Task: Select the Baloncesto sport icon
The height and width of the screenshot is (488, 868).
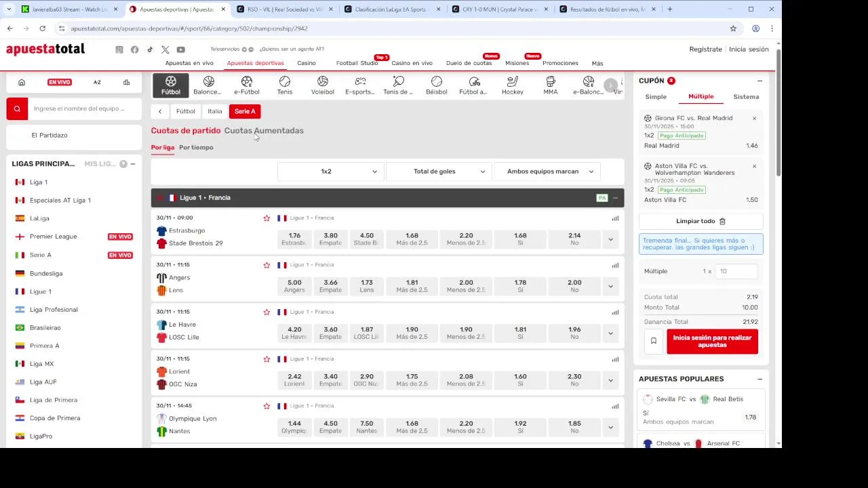Action: tap(208, 85)
